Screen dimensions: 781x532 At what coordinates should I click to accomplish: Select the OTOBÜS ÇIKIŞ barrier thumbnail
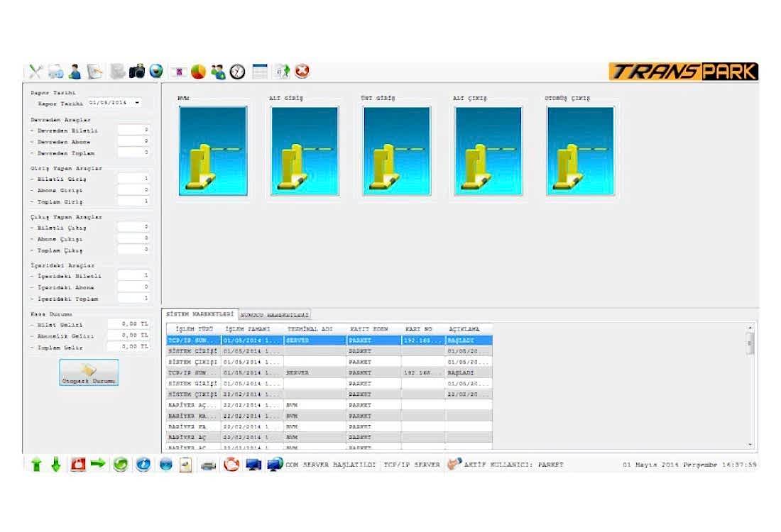[x=581, y=151]
